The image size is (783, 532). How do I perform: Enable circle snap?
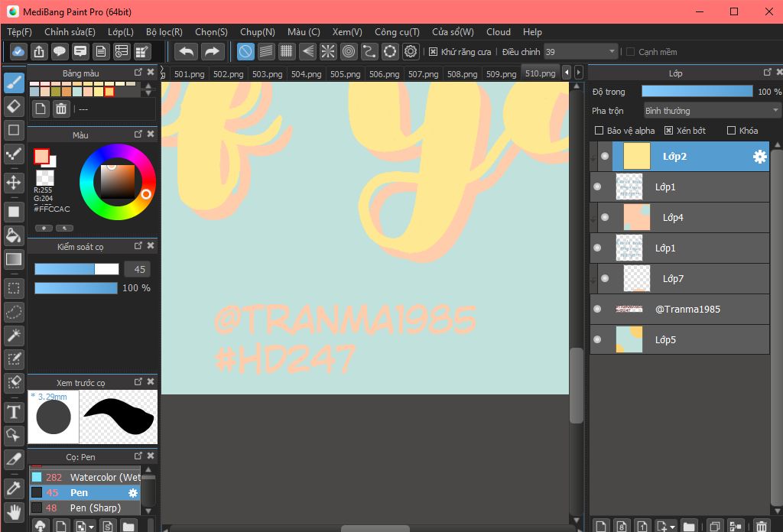click(349, 51)
